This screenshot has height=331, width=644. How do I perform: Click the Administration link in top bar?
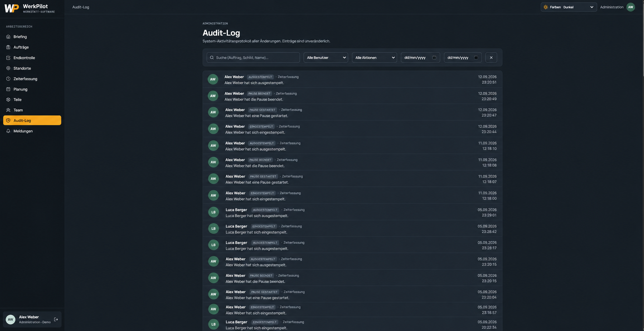pos(612,7)
